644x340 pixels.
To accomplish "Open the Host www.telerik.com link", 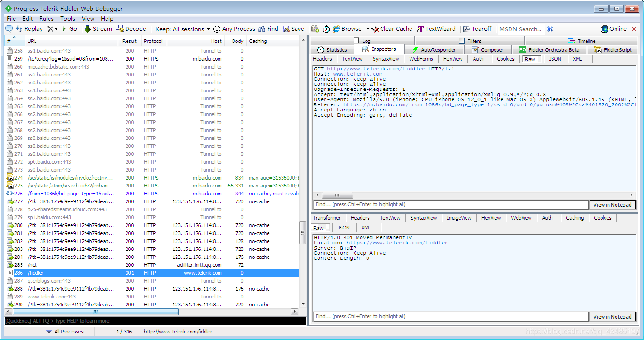I will point(358,74).
